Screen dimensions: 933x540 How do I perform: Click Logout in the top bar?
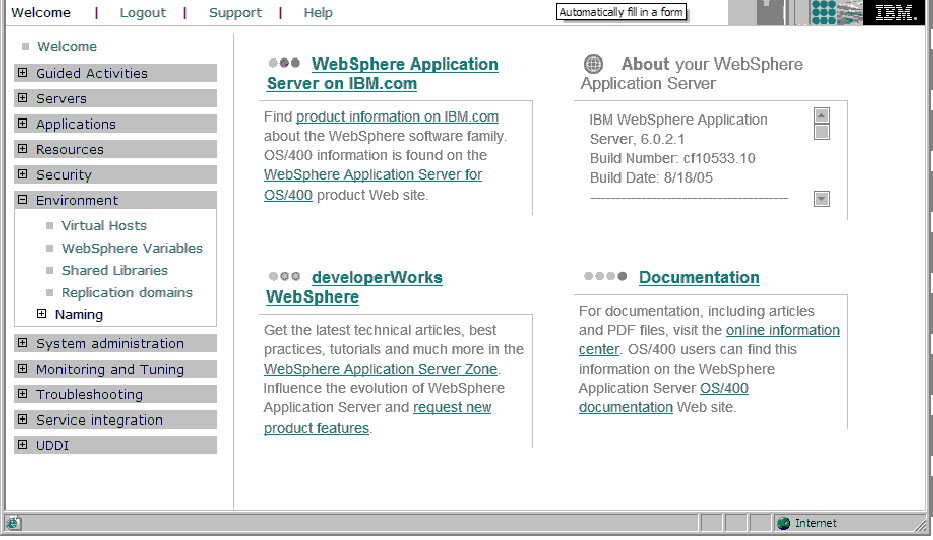(x=143, y=12)
